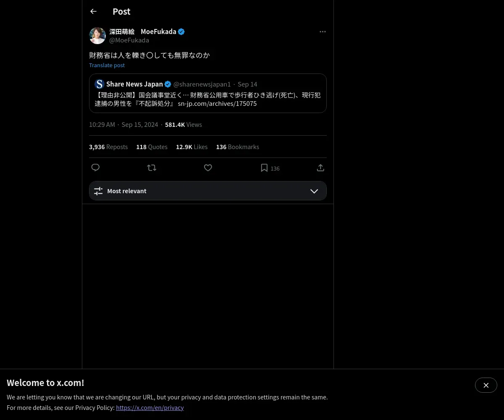Expand the Most relevant chevron dropdown
The width and height of the screenshot is (504, 420).
tap(314, 191)
